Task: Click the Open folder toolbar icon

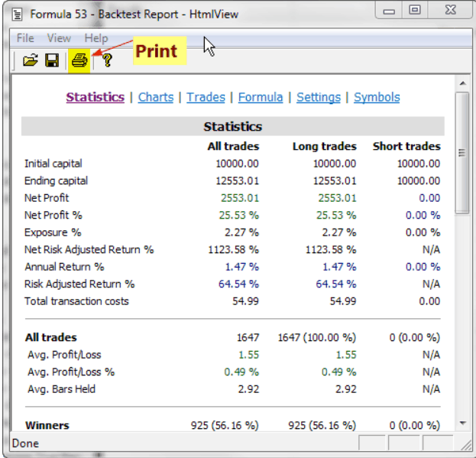Action: (30, 60)
